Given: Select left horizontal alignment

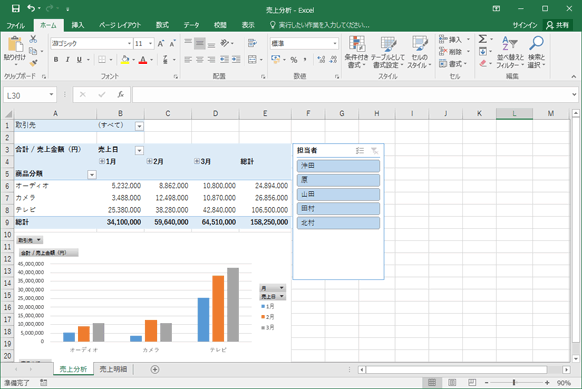Looking at the screenshot, I should 188,59.
